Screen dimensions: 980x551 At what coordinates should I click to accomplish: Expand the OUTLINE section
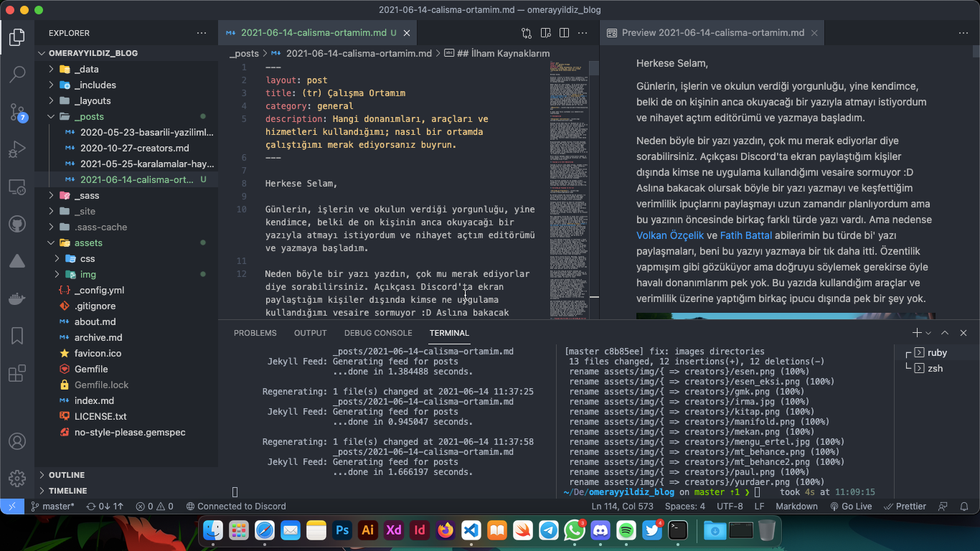126,475
